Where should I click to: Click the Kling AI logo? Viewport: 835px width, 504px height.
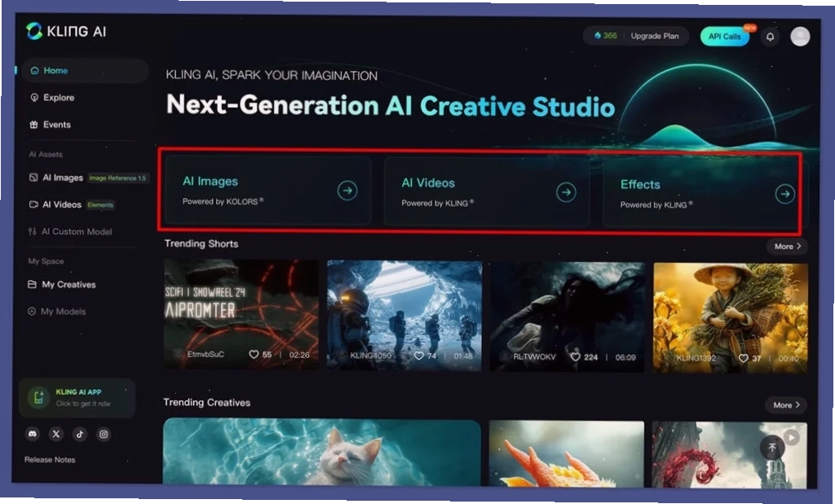[x=66, y=31]
